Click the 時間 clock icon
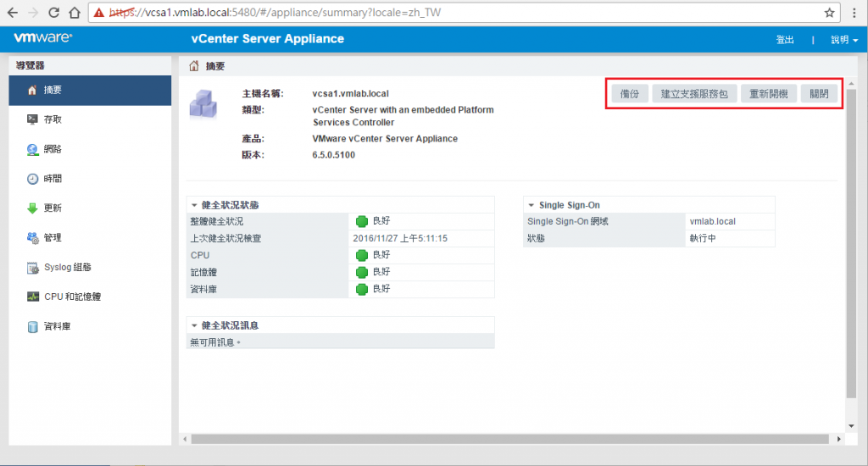Screen dimensions: 868x466 [33, 179]
